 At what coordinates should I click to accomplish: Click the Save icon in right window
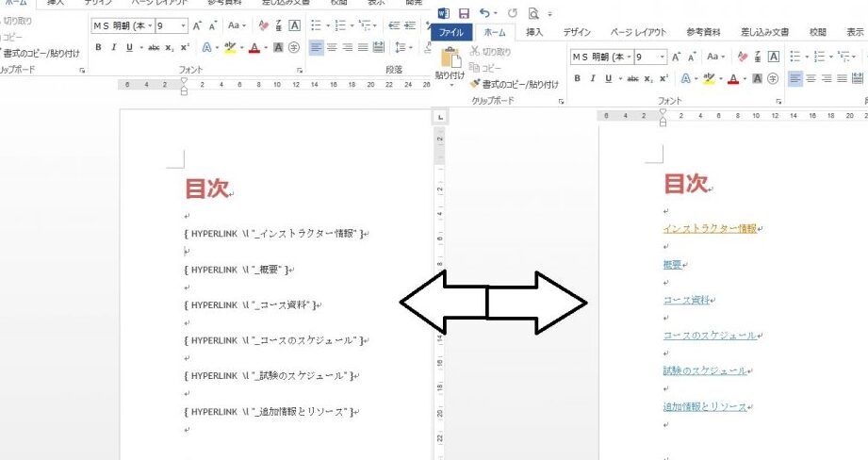[x=464, y=13]
